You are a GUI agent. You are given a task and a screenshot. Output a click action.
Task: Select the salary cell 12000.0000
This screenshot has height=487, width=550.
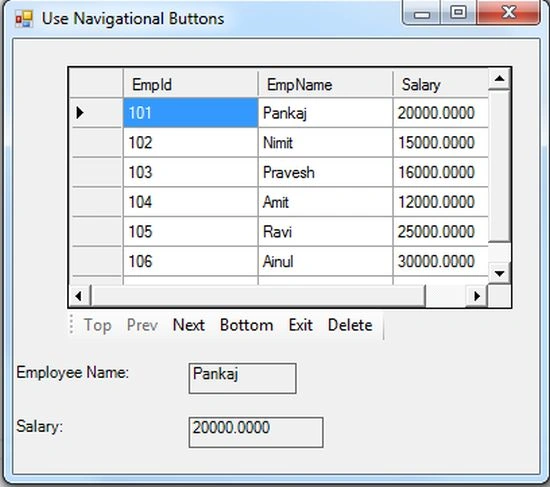pos(441,202)
